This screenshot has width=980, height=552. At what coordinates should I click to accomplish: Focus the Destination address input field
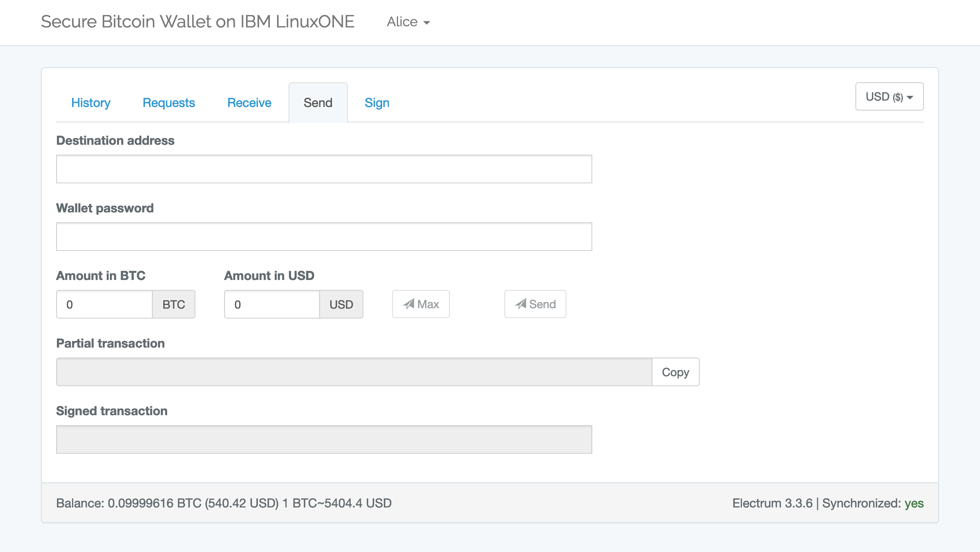324,169
